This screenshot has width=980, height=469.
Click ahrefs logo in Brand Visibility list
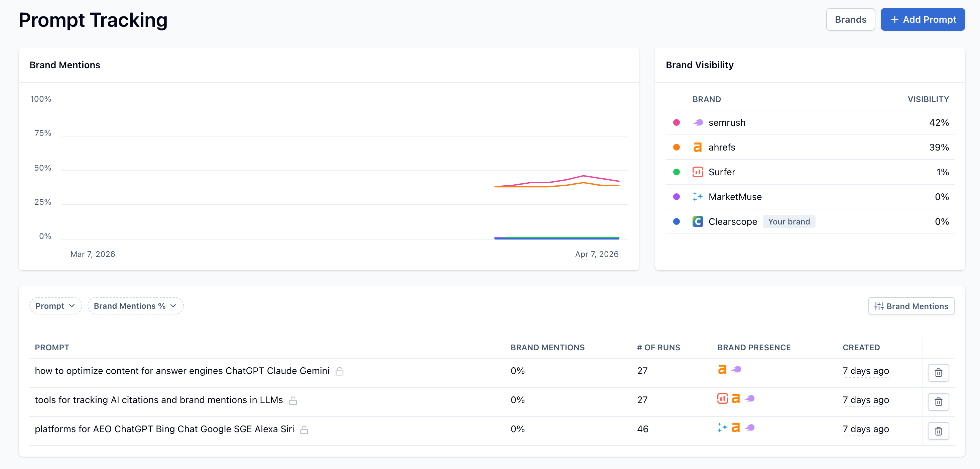coord(697,147)
